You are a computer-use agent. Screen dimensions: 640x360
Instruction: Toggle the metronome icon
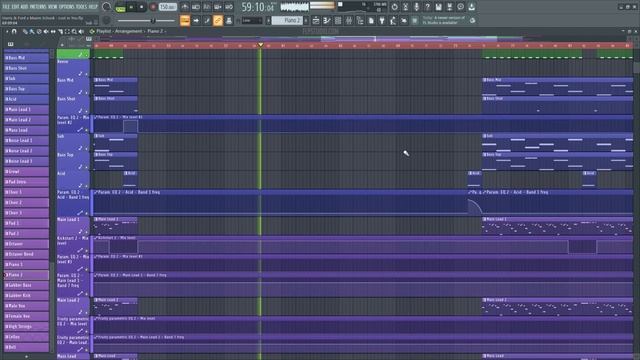[x=185, y=7]
